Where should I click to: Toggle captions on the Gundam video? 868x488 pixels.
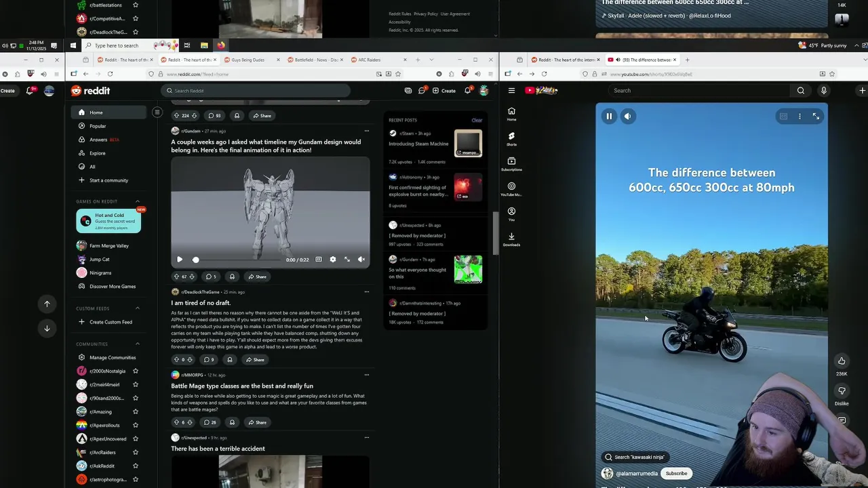coord(318,260)
